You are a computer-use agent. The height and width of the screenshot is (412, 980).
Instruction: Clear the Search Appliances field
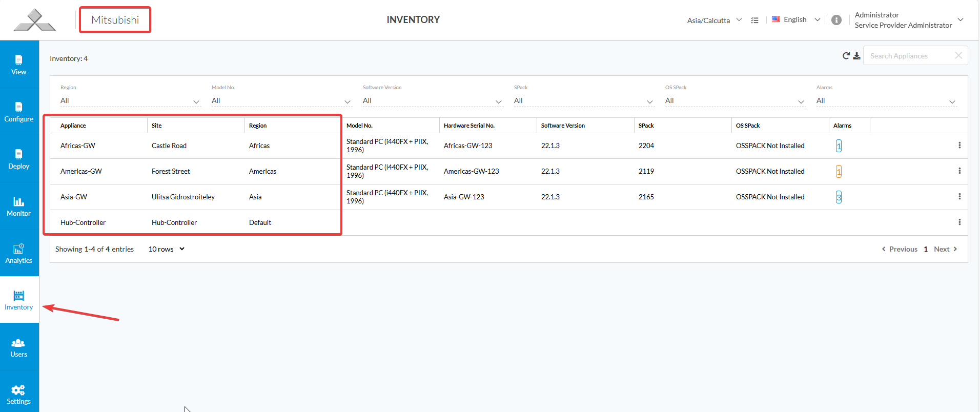(x=958, y=55)
